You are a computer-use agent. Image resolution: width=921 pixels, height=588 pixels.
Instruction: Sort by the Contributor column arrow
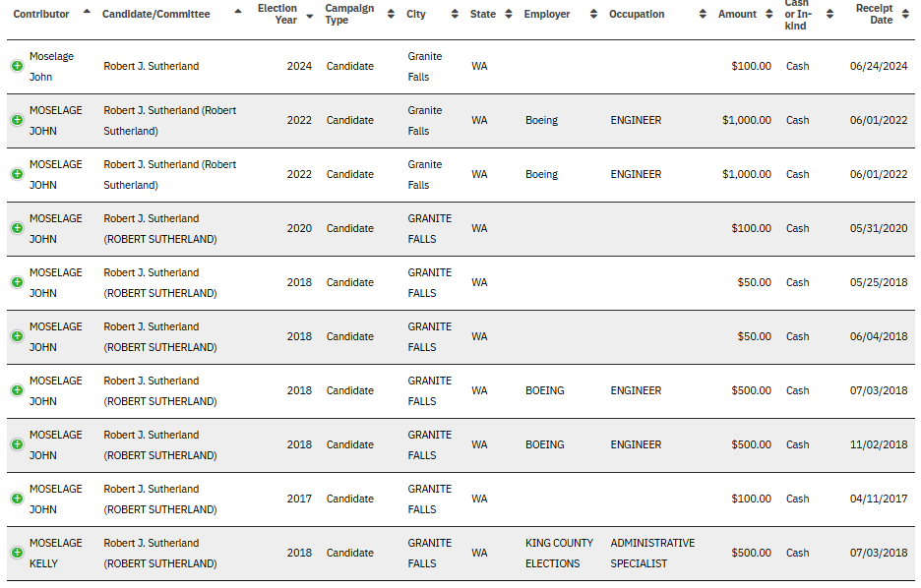point(87,11)
